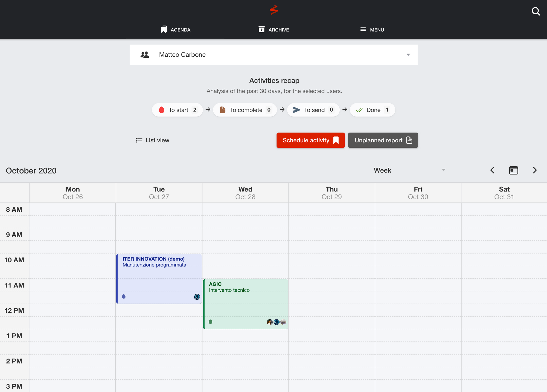This screenshot has width=547, height=392.
Task: Click status dot on AGIC event
Action: coord(210,322)
